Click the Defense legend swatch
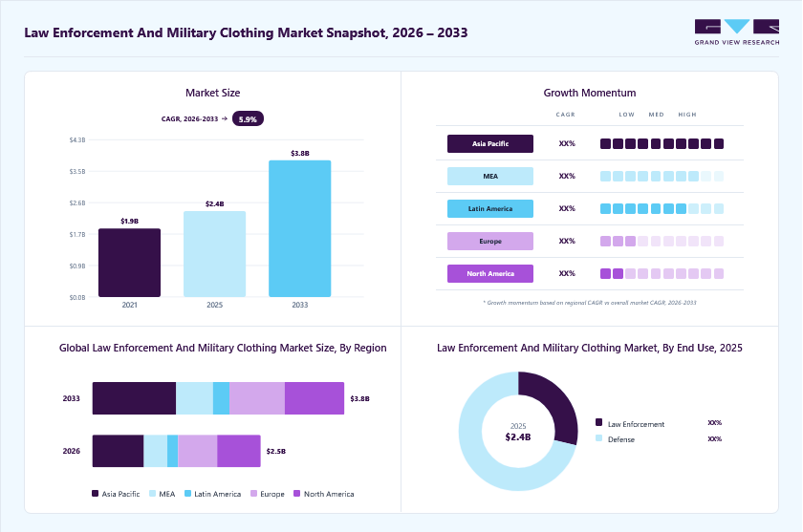The width and height of the screenshot is (803, 532). click(598, 438)
